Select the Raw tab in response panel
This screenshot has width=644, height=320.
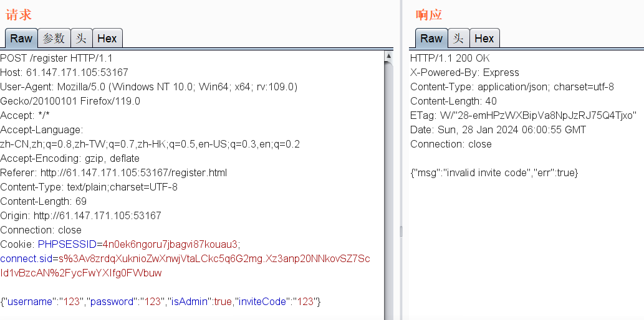coord(431,38)
